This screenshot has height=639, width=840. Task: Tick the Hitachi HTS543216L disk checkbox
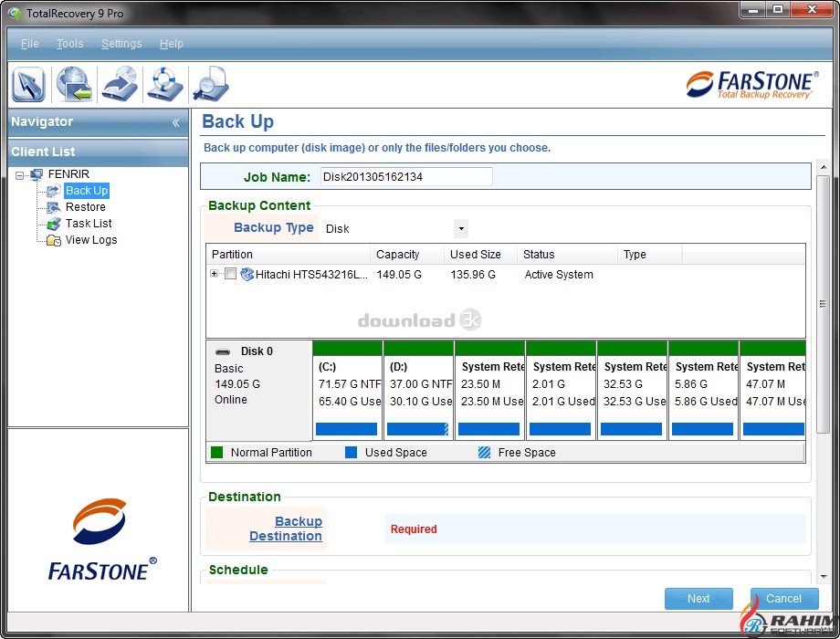point(230,275)
